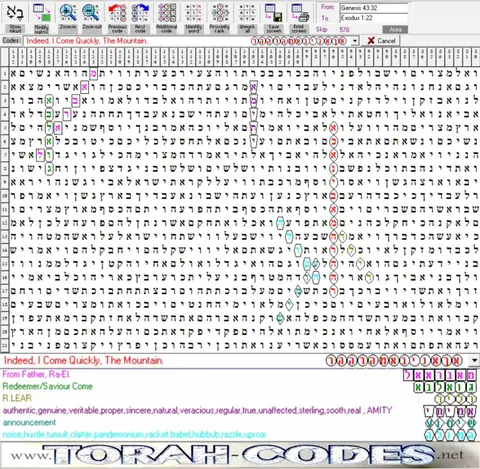Click the Zoom out label button
480x469 pixels.
click(x=92, y=28)
